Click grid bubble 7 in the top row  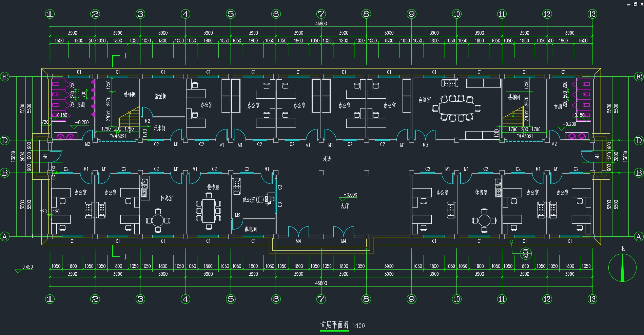point(321,14)
